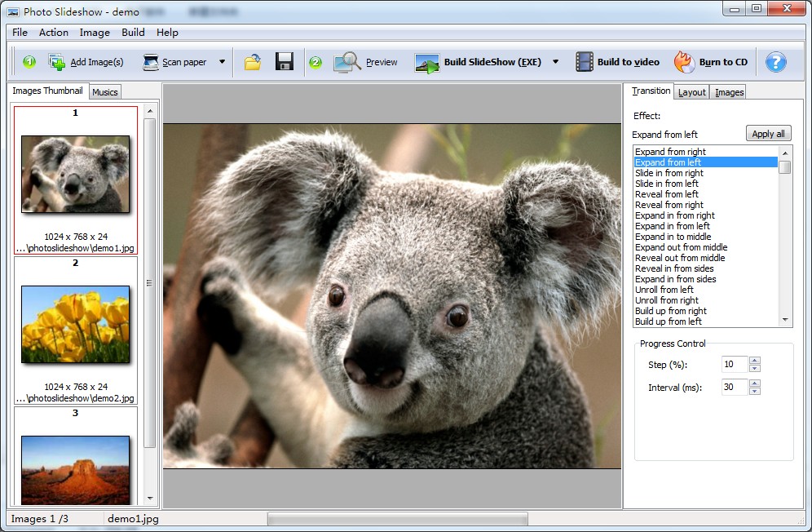Select effect 'Reveal from right'
Screen dimensions: 812x532
[705, 205]
